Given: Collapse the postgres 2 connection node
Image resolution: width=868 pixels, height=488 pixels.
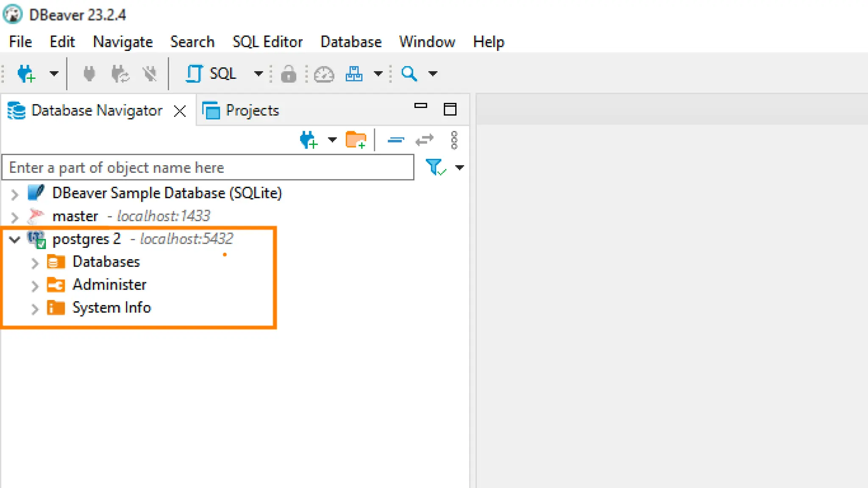Looking at the screenshot, I should pos(15,240).
